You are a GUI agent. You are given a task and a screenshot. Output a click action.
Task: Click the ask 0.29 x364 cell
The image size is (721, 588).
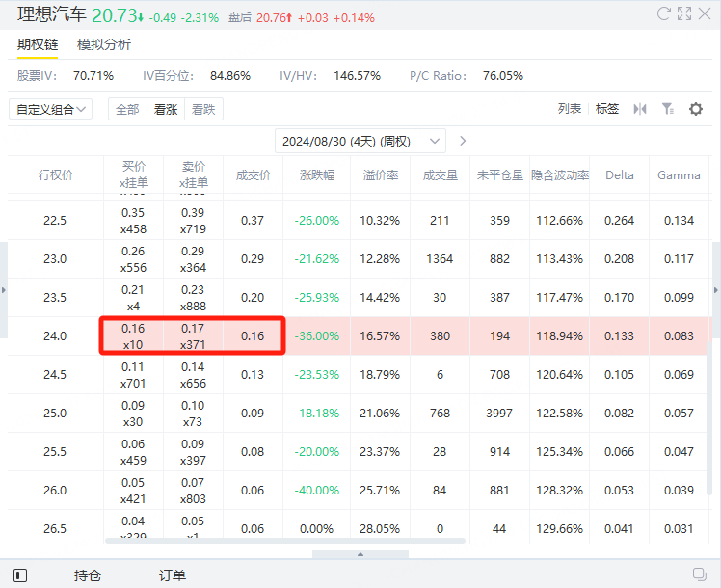193,259
